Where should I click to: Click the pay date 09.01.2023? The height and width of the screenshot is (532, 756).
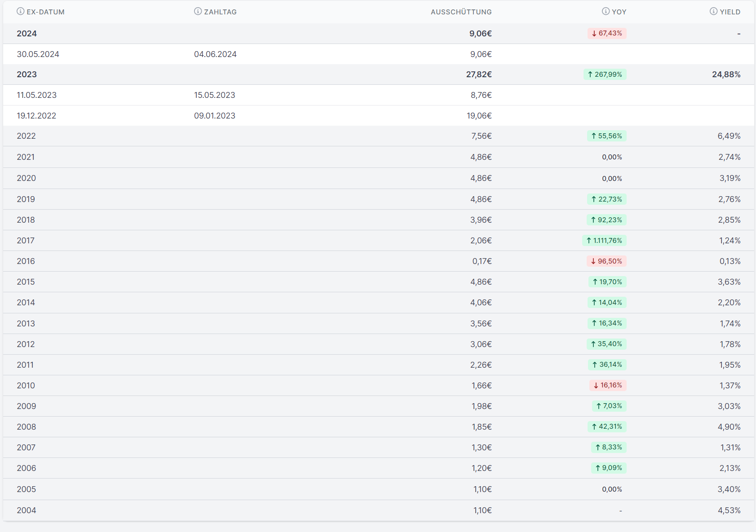[x=215, y=116]
